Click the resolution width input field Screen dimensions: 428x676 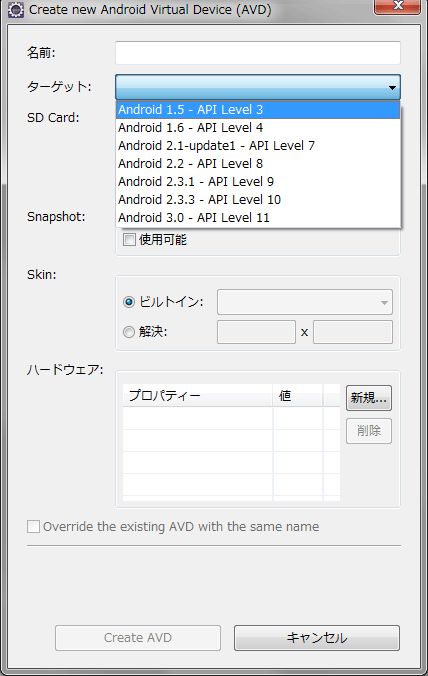[256, 332]
